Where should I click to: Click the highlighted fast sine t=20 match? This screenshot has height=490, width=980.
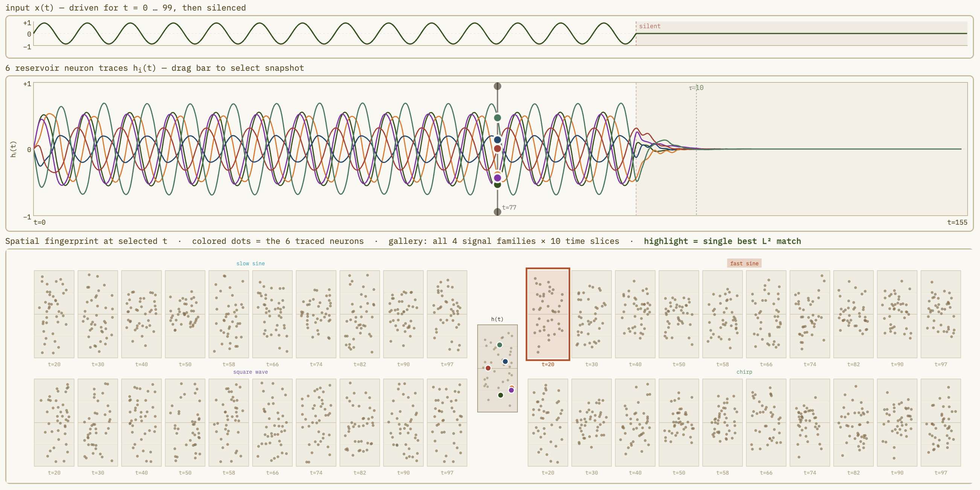(548, 314)
